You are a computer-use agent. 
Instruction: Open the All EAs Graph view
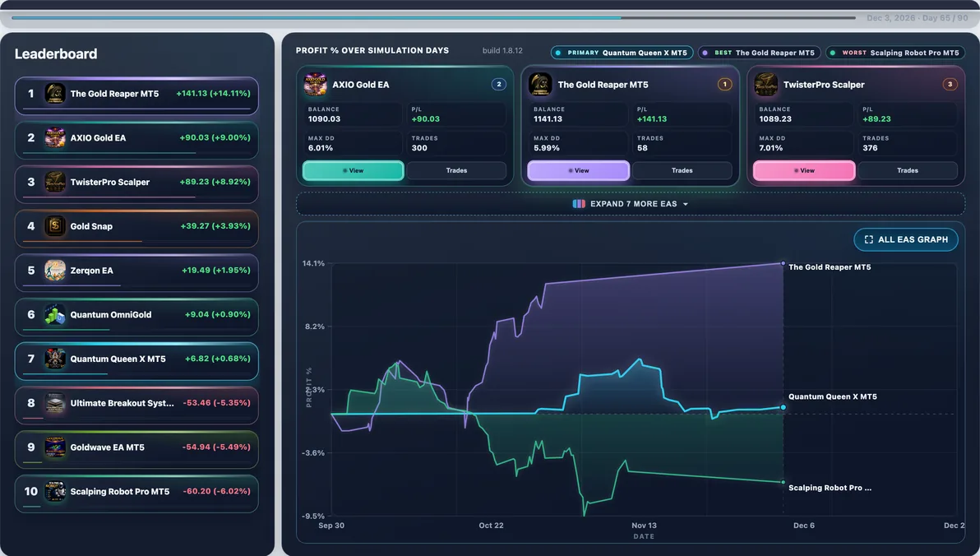tap(906, 239)
